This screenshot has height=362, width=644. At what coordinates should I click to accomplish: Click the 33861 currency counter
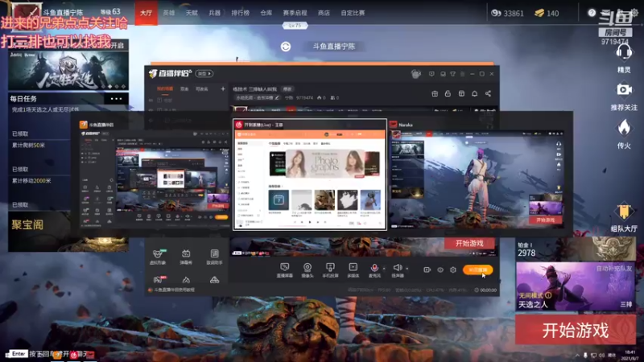508,13
